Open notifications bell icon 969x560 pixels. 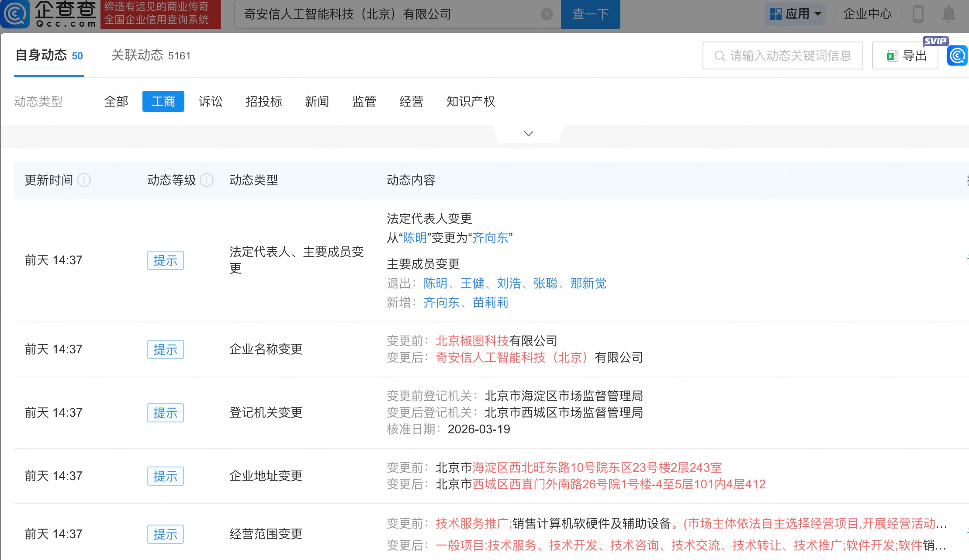click(x=948, y=14)
